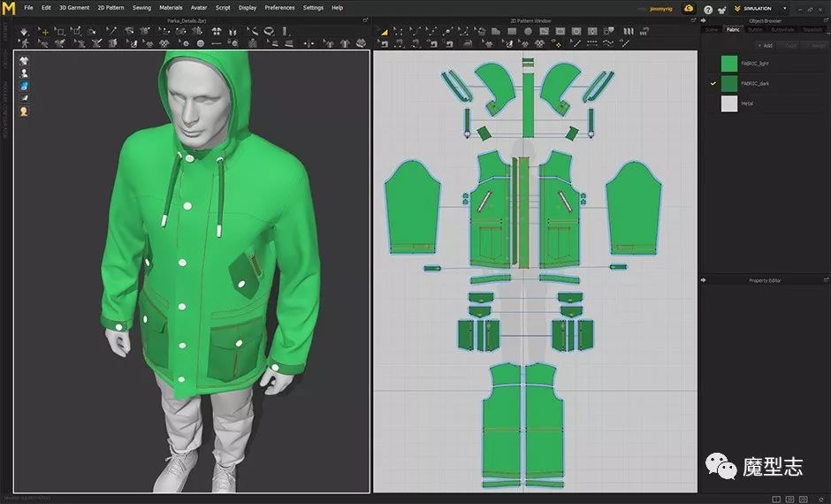Select the FABRIC_light swatch
Viewport: 831px width, 504px height.
[x=729, y=64]
